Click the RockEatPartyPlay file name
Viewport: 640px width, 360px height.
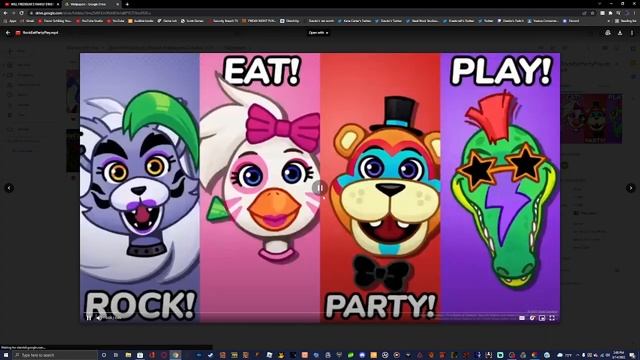40,33
